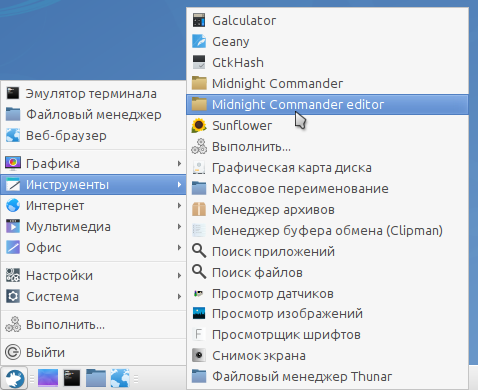Open Менеджер буфера обмена (Clipman)

pyautogui.click(x=327, y=230)
